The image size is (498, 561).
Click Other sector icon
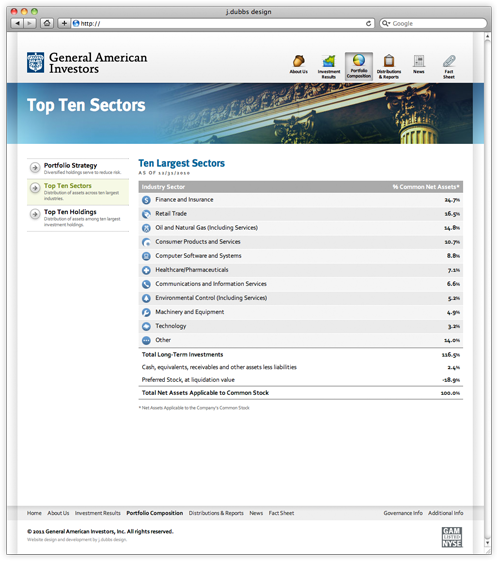coord(146,340)
